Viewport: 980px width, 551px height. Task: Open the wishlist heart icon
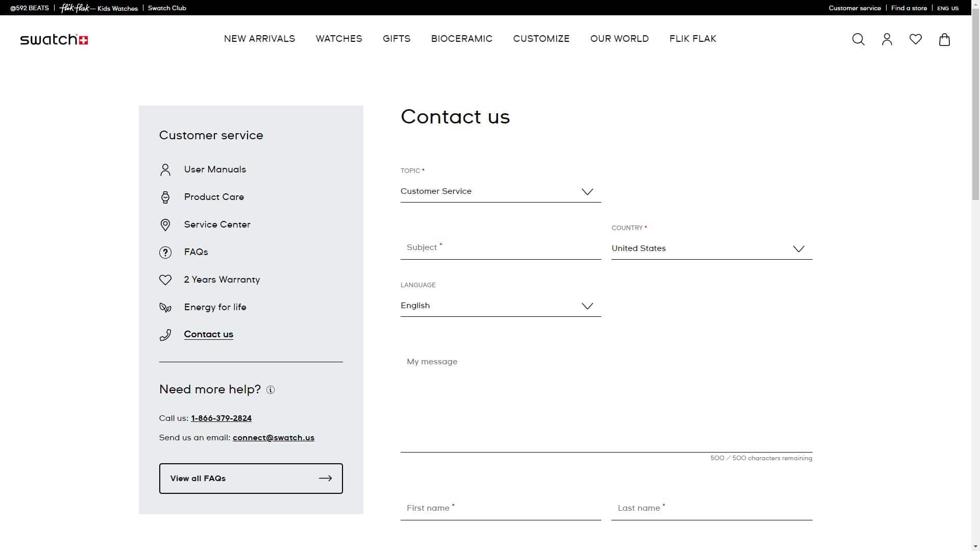pos(916,39)
